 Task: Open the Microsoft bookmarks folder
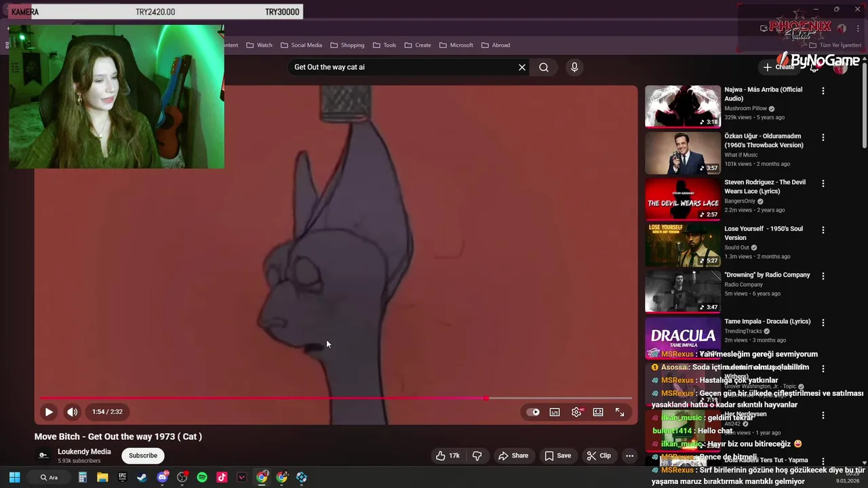[x=456, y=45]
